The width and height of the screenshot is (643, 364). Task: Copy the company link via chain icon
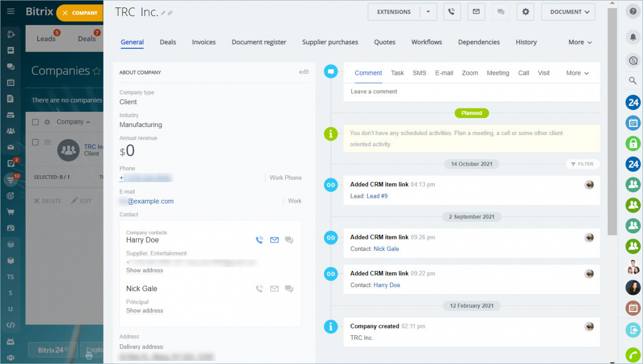point(170,14)
